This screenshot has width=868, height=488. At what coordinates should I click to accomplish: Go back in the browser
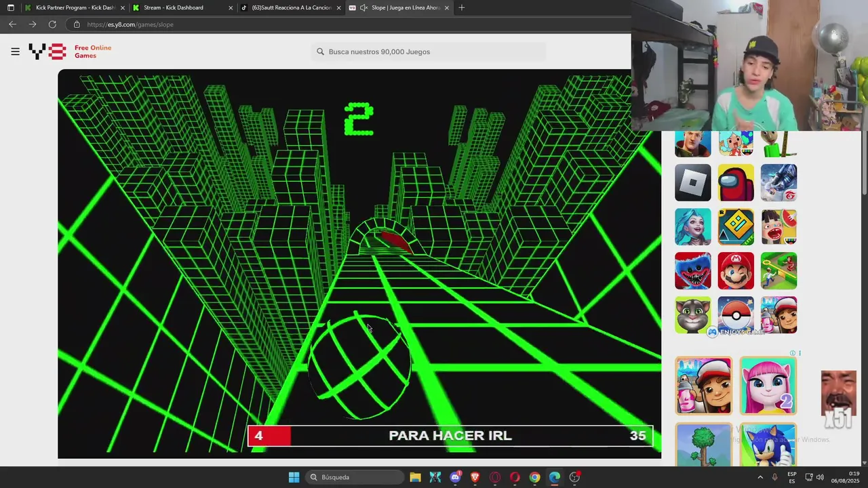(12, 24)
